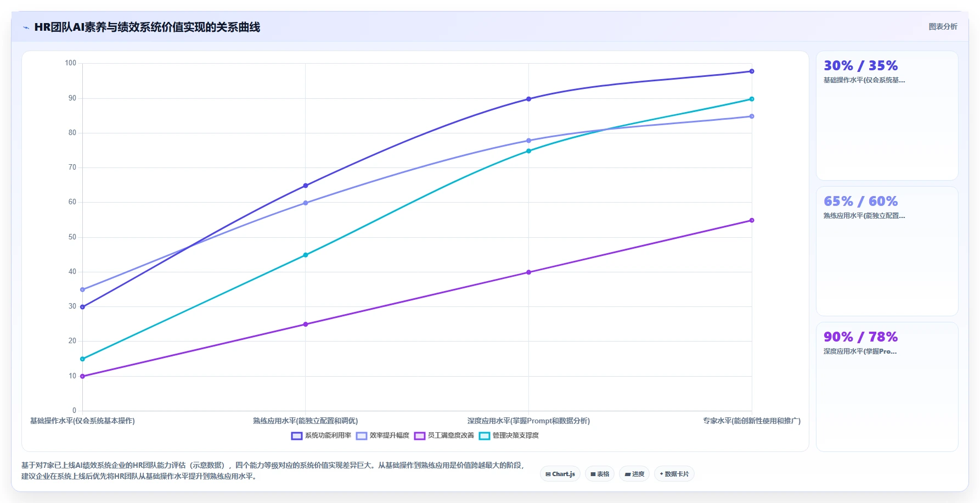Toggle the 系统功能利用率 legend swatch
The height and width of the screenshot is (503, 980).
coord(297,436)
